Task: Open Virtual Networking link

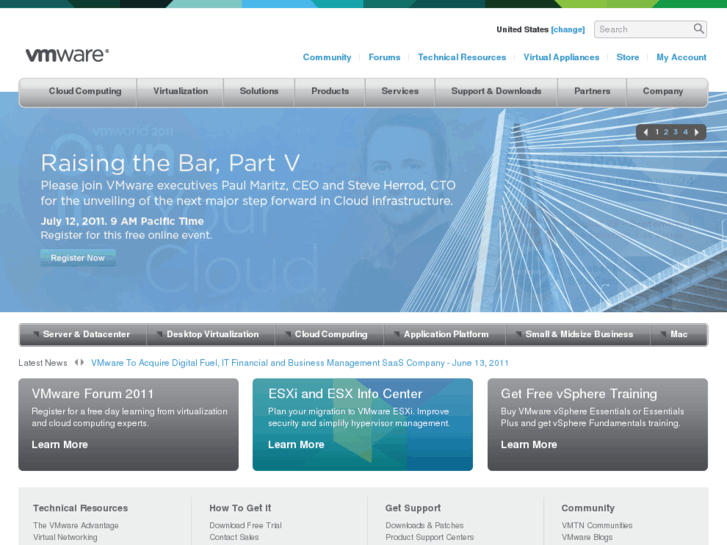Action: (x=65, y=537)
